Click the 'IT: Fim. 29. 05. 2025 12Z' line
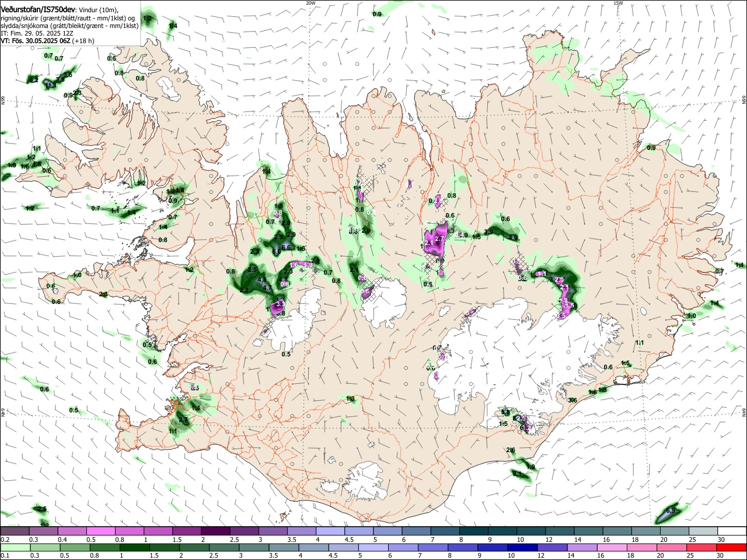747x560 pixels. (37, 34)
